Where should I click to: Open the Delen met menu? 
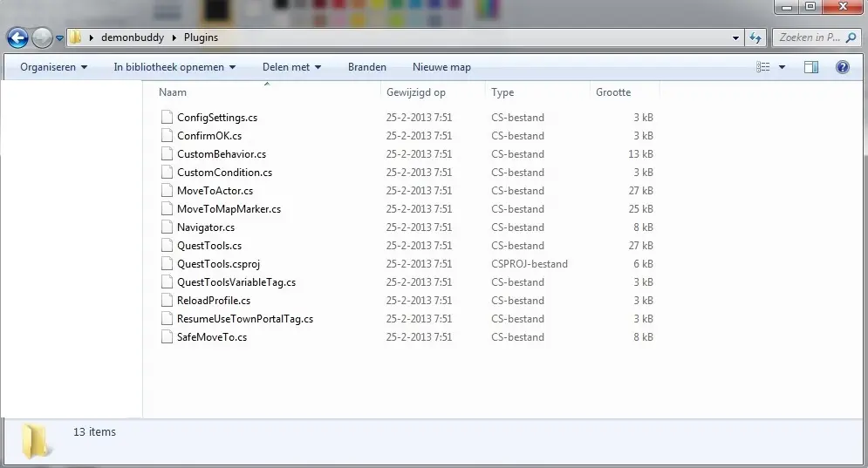[x=291, y=67]
